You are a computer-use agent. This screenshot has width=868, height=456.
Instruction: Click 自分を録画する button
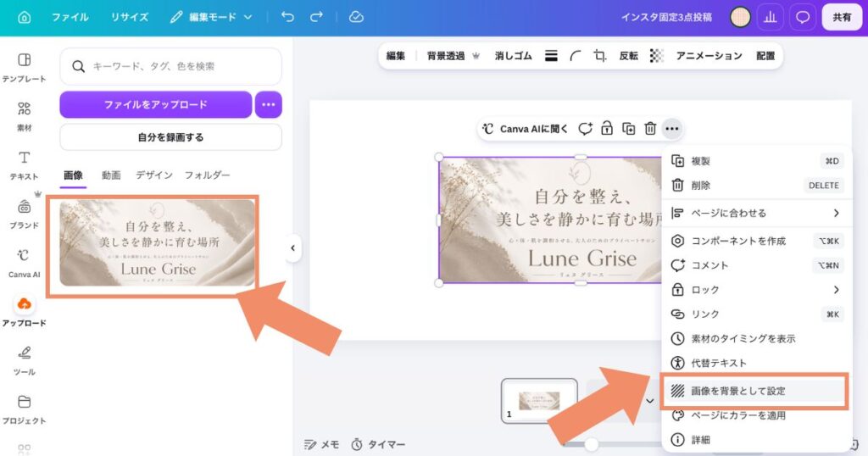170,137
